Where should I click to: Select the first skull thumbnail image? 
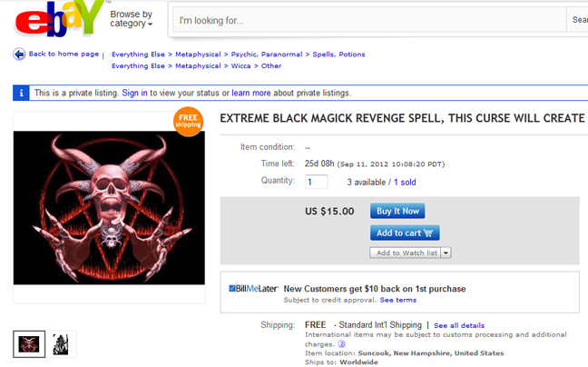pyautogui.click(x=29, y=343)
